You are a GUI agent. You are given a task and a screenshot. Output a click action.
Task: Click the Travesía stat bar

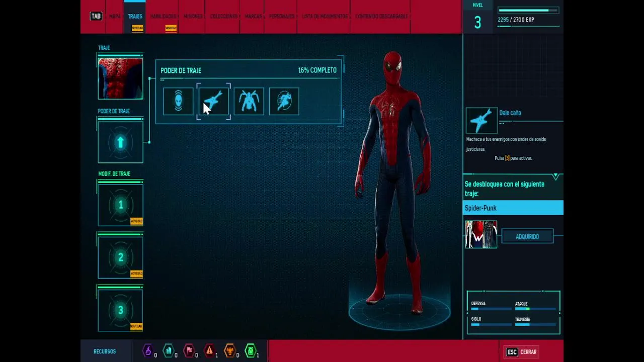pos(535,324)
